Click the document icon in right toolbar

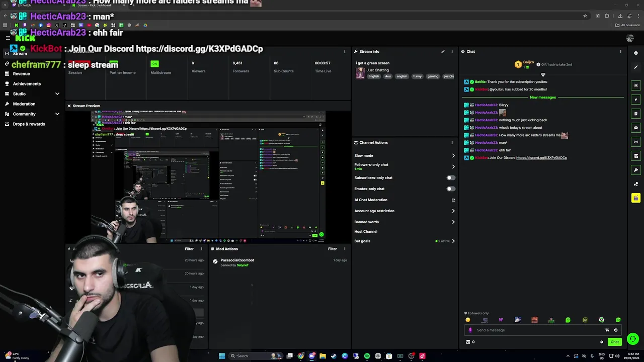(x=636, y=114)
